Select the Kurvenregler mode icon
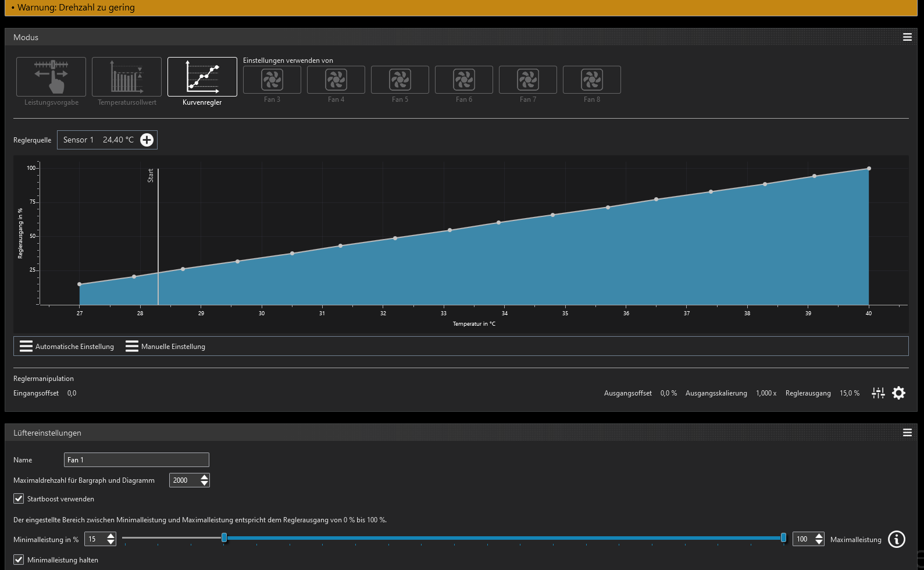Screen dimensions: 924x570 coord(202,77)
